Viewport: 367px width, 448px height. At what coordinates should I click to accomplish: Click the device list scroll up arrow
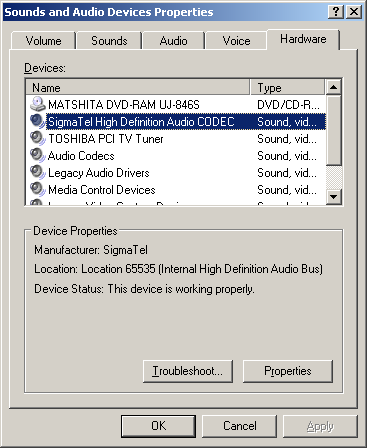coord(334,87)
